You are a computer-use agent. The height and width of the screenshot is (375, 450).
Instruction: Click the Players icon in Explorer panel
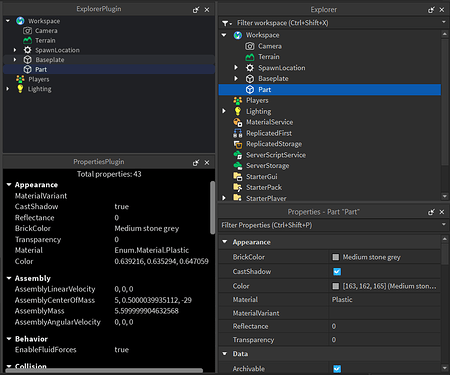click(x=238, y=100)
